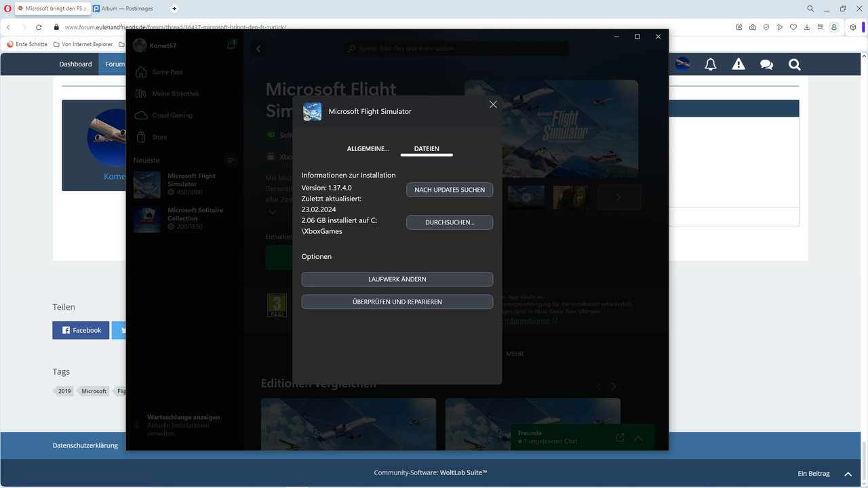Click the Xbox app search field
This screenshot has width=868, height=488.
pos(456,49)
